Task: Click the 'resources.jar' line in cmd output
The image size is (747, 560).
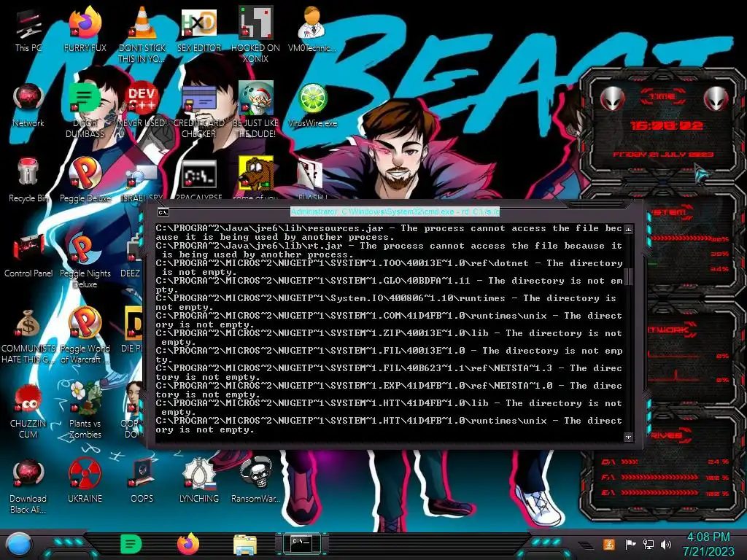Action: coord(389,233)
